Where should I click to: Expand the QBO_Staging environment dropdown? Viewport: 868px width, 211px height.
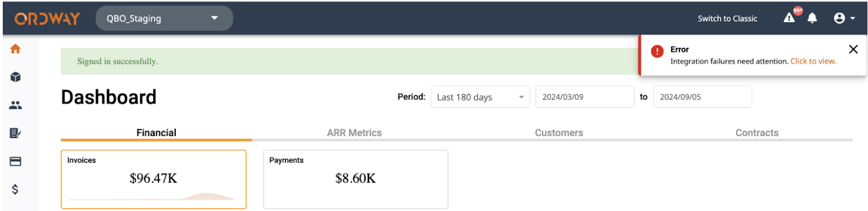pos(165,18)
